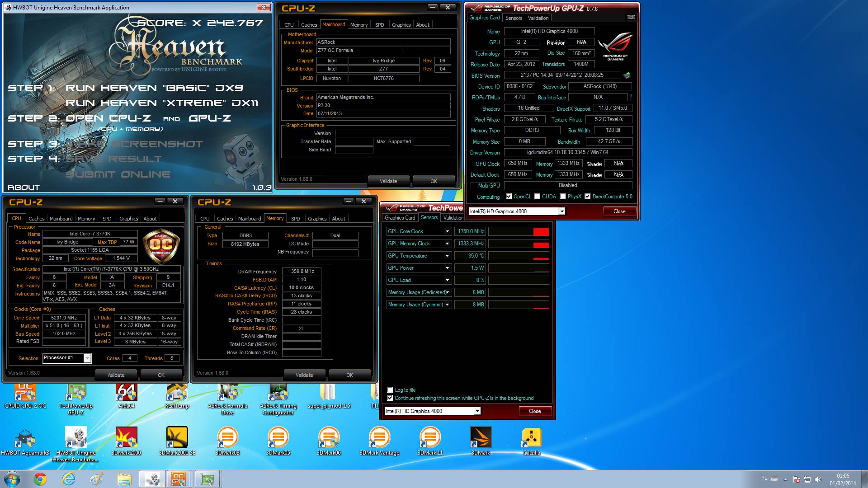Image resolution: width=868 pixels, height=488 pixels.
Task: Open Graphics tab in CPU-Z Mainboard window
Action: pyautogui.click(x=401, y=25)
